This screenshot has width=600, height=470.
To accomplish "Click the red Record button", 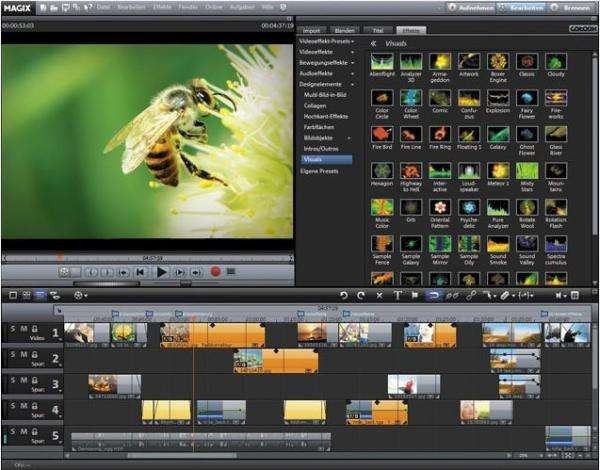I will point(215,272).
